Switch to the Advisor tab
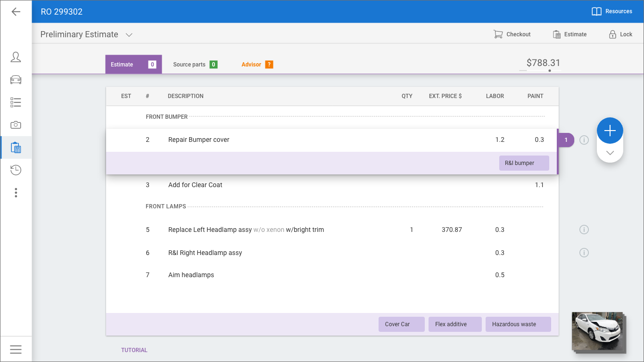The width and height of the screenshot is (644, 362). pyautogui.click(x=257, y=65)
